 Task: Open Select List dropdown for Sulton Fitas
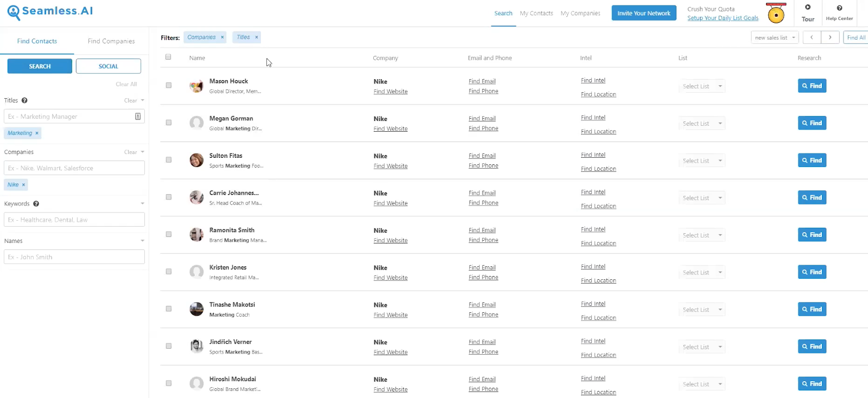pos(702,161)
